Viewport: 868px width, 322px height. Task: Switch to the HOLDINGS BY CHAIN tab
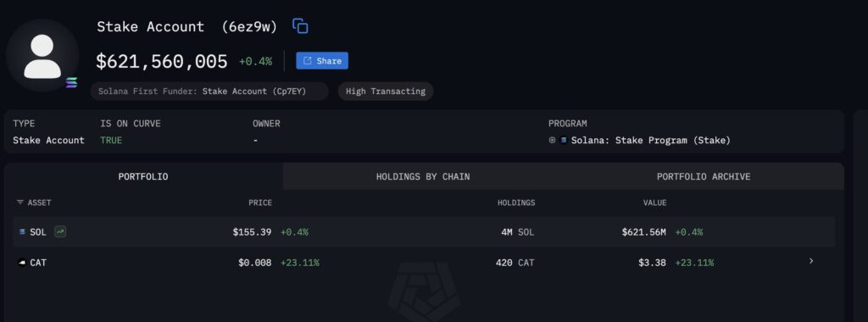click(x=423, y=176)
